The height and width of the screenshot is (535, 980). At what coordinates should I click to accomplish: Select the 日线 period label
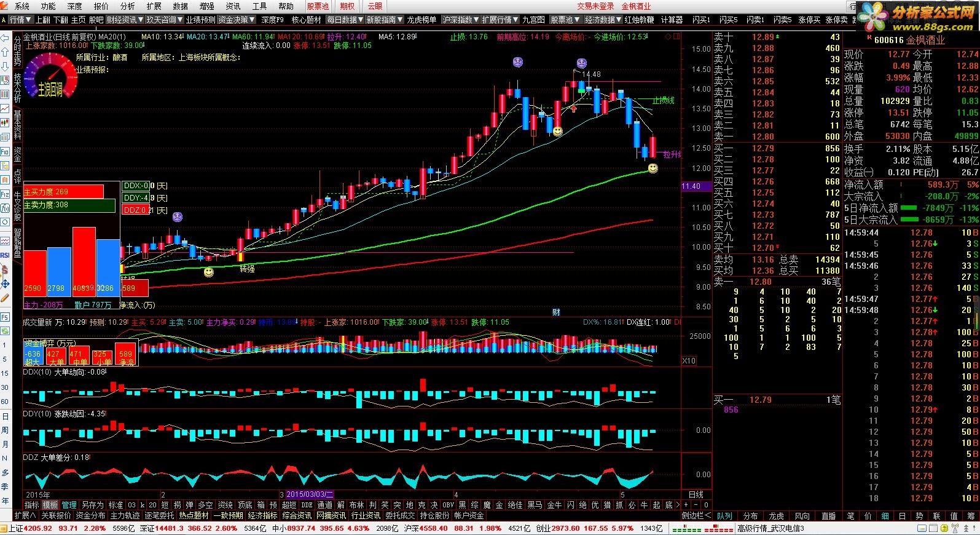pyautogui.click(x=695, y=494)
